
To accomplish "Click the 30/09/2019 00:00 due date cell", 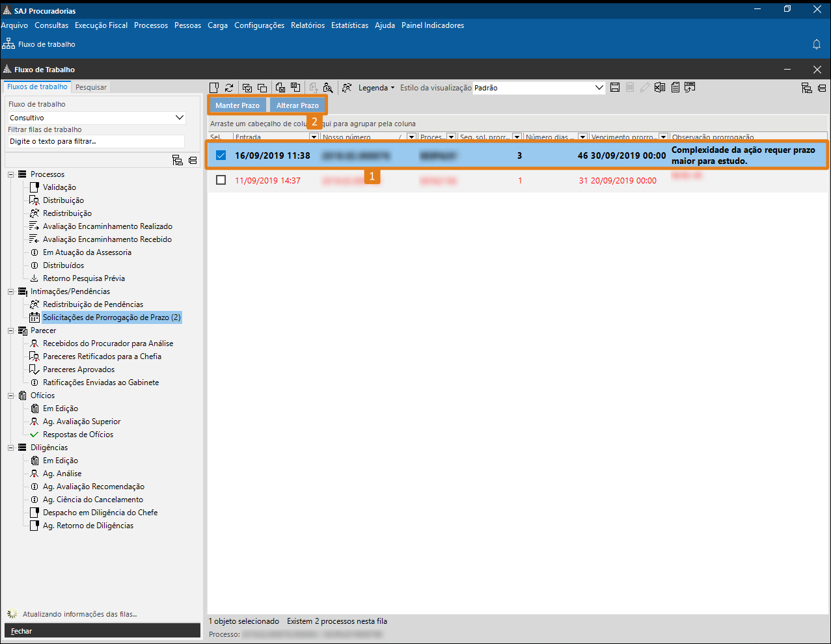I will pos(628,155).
